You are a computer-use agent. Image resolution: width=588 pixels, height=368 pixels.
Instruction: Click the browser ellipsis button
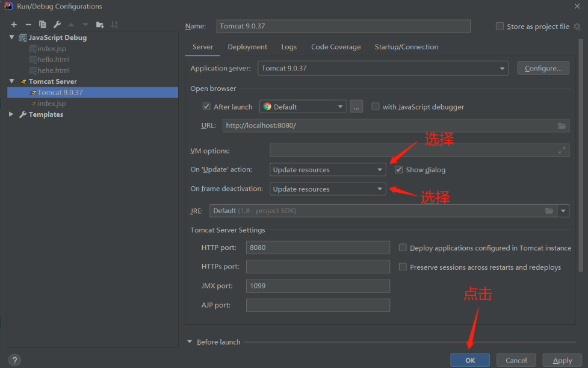356,107
